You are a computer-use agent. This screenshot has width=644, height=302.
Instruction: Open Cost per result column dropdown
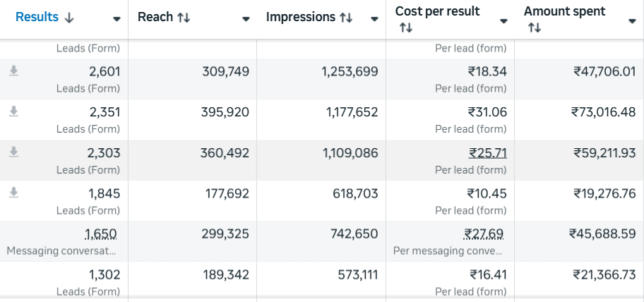[503, 21]
